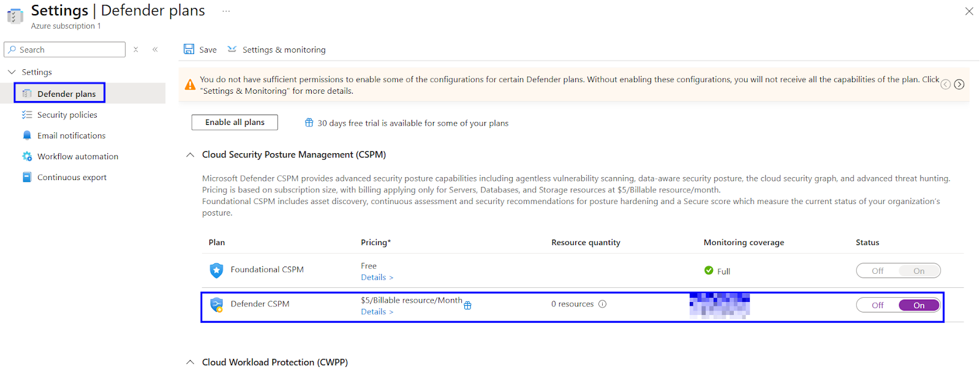The height and width of the screenshot is (378, 980).
Task: Click the Foundational CSPM shield icon
Action: coord(216,270)
